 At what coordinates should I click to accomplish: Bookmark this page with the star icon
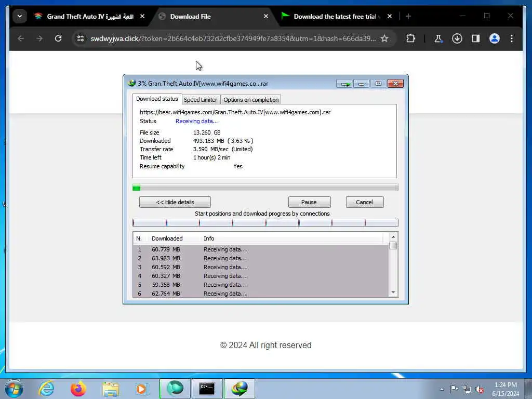(384, 38)
